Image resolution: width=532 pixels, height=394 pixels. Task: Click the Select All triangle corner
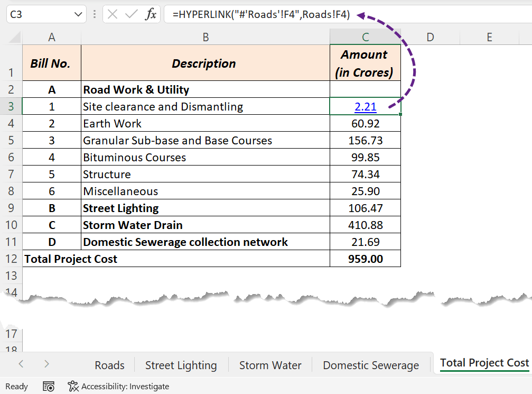pyautogui.click(x=15, y=36)
